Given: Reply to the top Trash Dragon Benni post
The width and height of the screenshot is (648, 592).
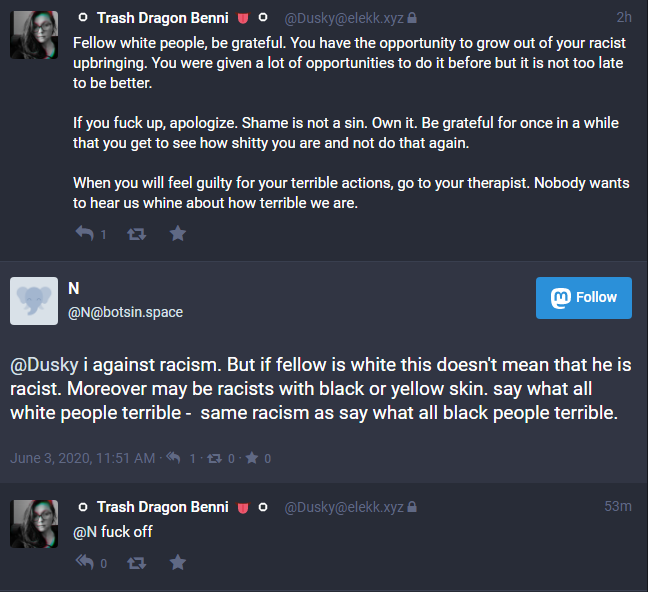Looking at the screenshot, I should tap(85, 233).
